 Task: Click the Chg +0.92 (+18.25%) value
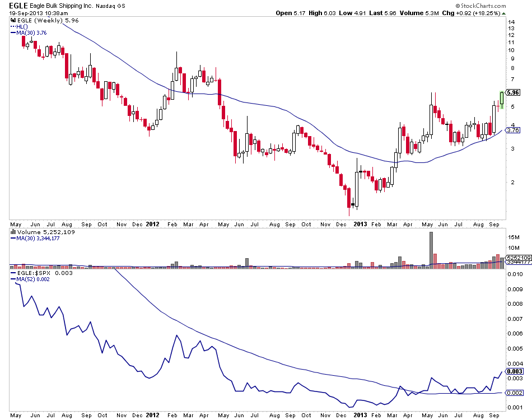pos(472,13)
